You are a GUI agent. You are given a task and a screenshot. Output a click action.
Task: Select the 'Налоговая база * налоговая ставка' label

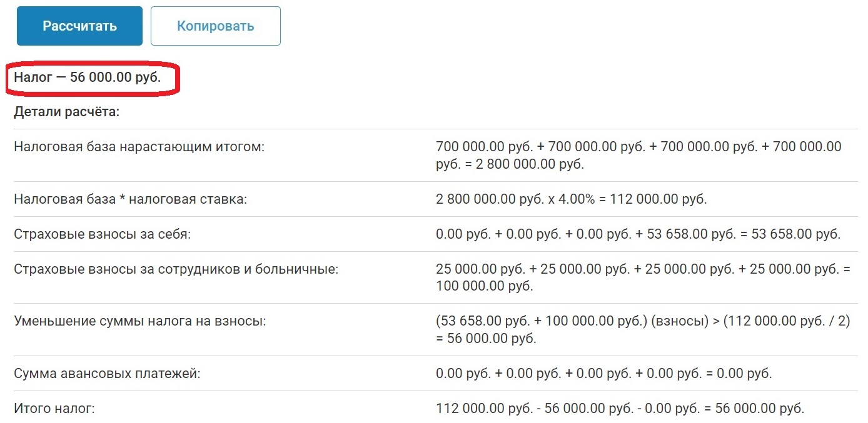(x=131, y=199)
